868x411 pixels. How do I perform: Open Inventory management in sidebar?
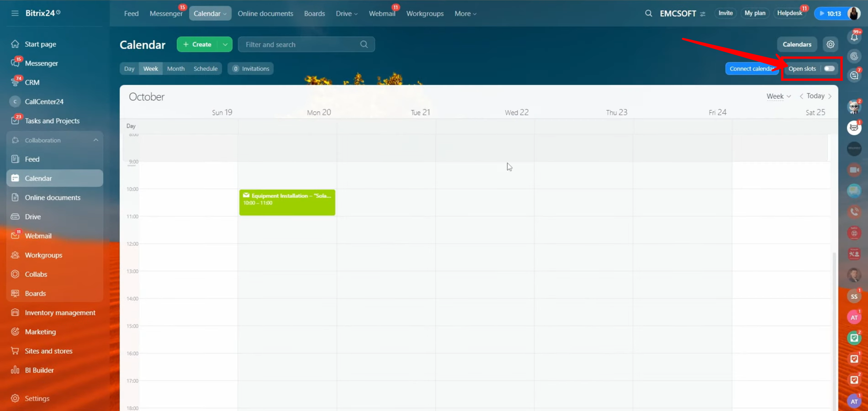(60, 312)
